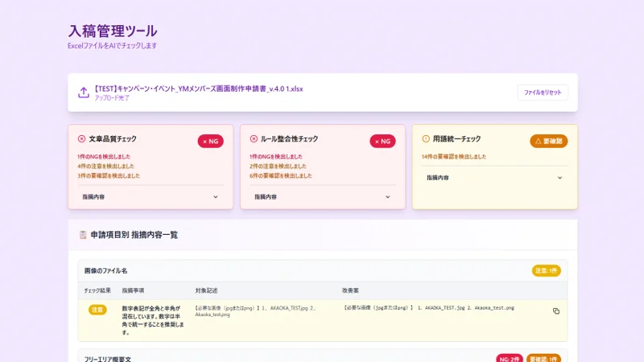Click the ルール整合性チェック card title
Screen dimensions: 644x362
pos(289,138)
